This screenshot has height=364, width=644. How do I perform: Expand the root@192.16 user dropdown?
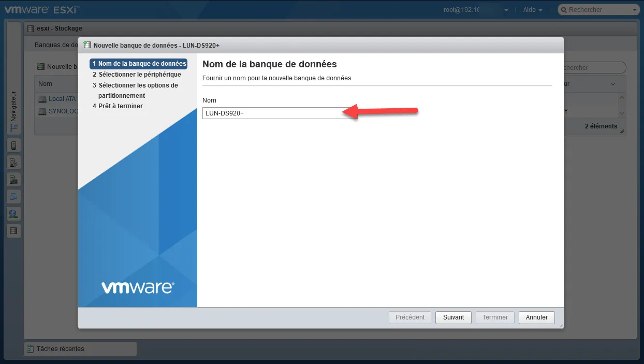[x=506, y=10]
